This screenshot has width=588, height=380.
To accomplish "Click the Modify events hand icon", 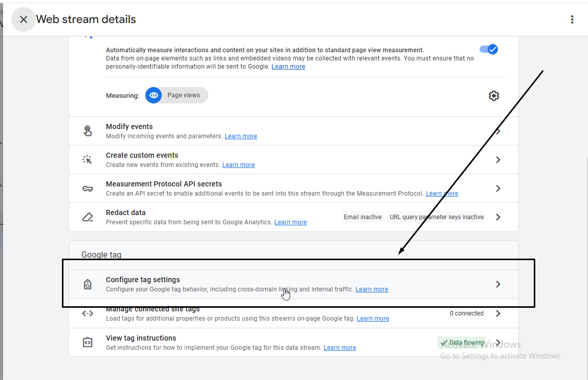I will pos(88,131).
